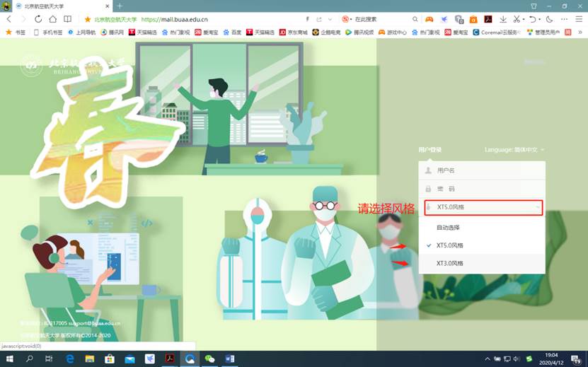Open a new browser tab
Image resolution: width=588 pixels, height=367 pixels.
pyautogui.click(x=120, y=6)
